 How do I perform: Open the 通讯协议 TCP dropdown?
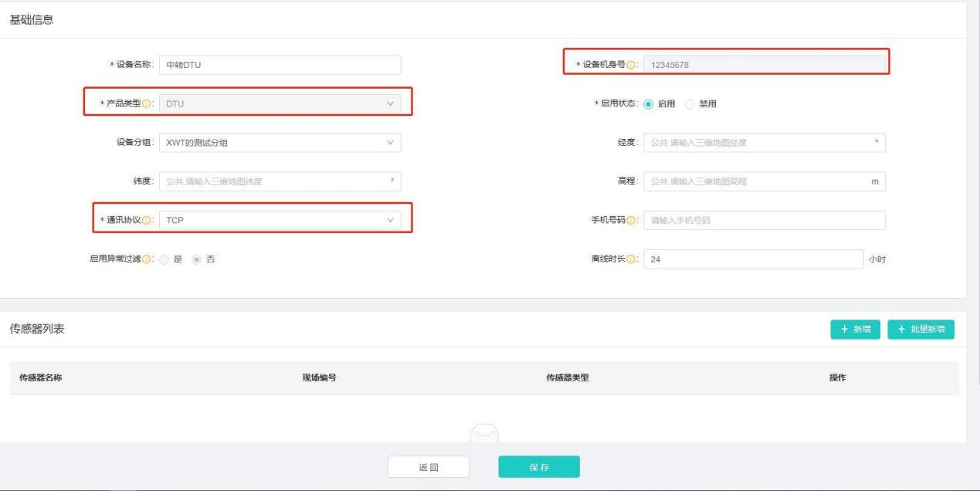tap(280, 221)
